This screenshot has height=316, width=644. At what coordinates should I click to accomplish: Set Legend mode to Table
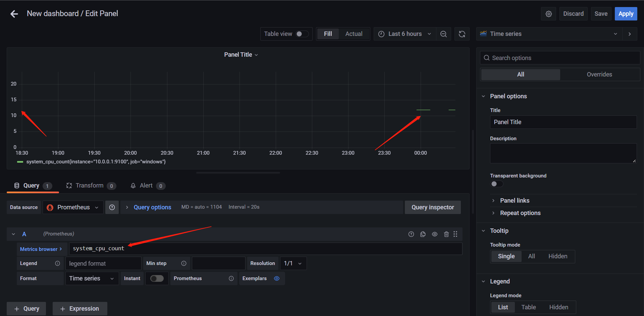(529, 307)
